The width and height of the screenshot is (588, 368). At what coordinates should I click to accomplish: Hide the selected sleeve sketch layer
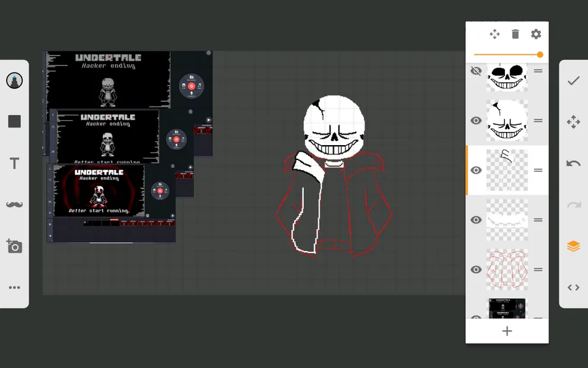coord(476,170)
